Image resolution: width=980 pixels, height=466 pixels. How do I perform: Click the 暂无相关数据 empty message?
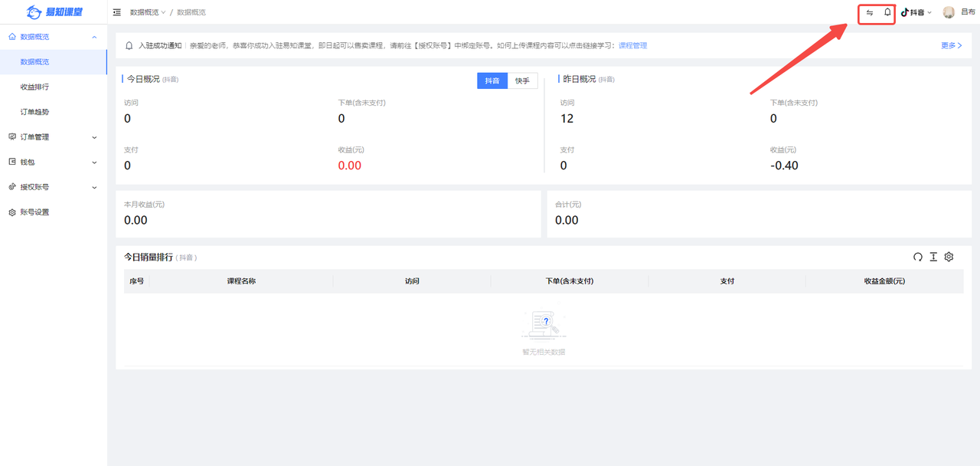(x=544, y=353)
